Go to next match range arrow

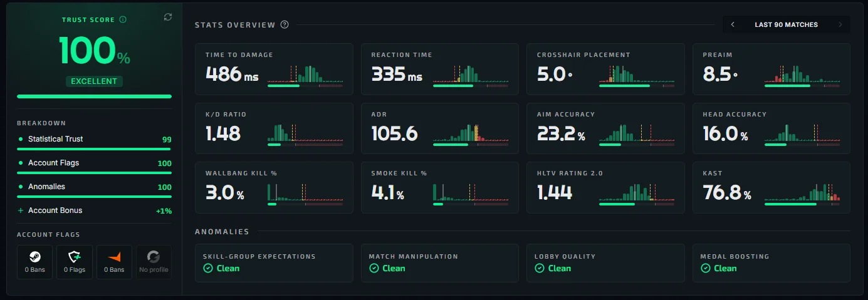840,25
